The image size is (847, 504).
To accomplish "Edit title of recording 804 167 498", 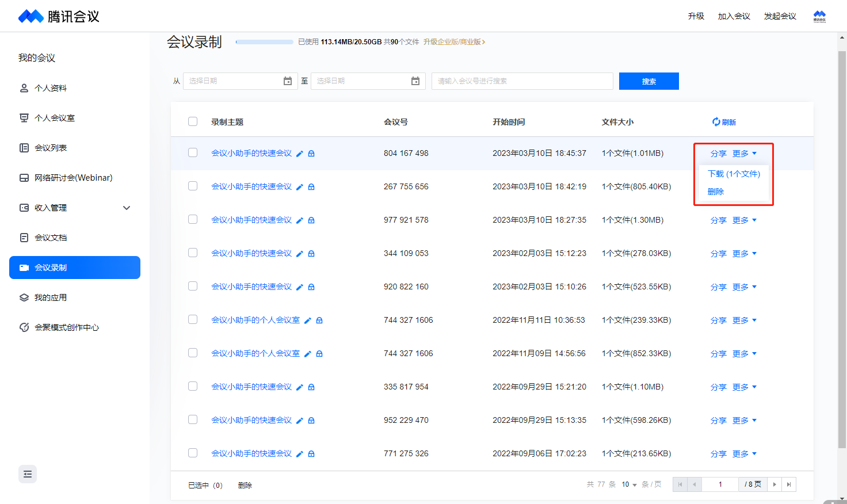I will (299, 154).
